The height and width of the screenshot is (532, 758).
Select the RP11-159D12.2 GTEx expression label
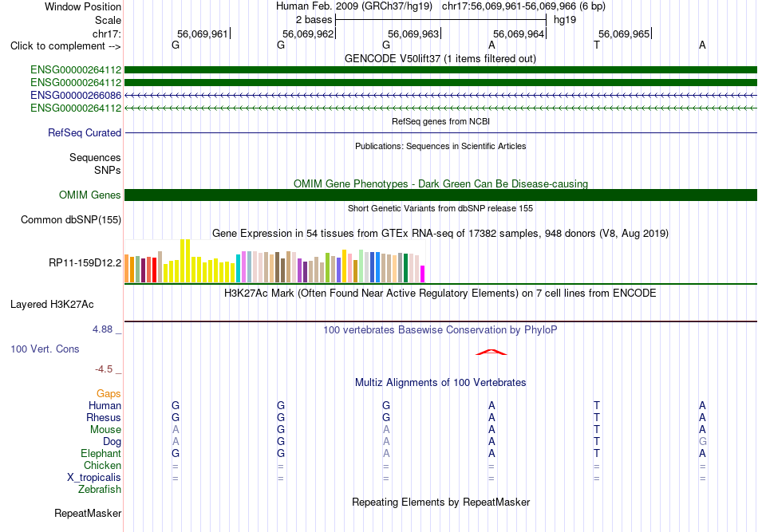pyautogui.click(x=85, y=263)
